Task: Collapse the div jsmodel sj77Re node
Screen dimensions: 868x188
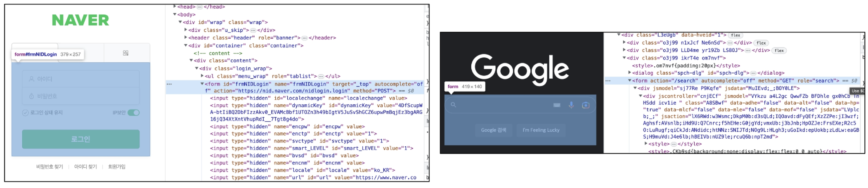Action: tap(635, 88)
